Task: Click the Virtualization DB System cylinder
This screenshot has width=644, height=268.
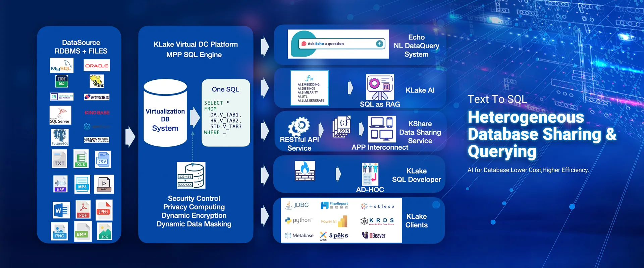Action: click(165, 113)
